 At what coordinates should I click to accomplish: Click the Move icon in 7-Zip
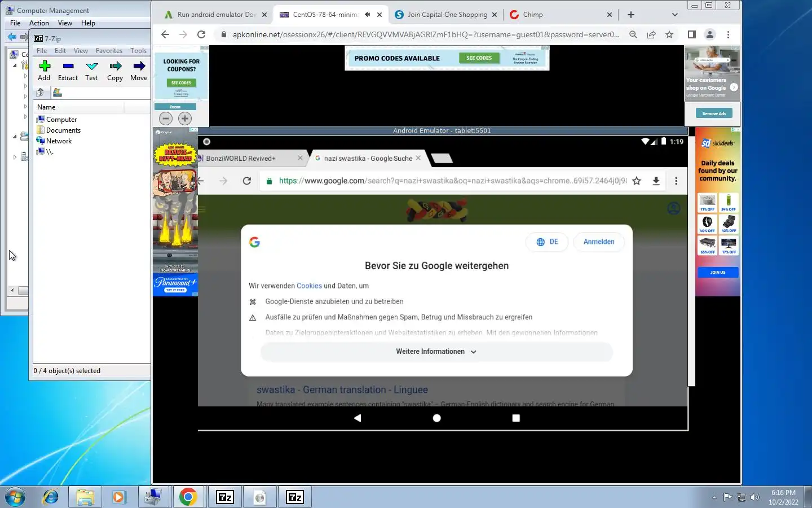(x=139, y=71)
